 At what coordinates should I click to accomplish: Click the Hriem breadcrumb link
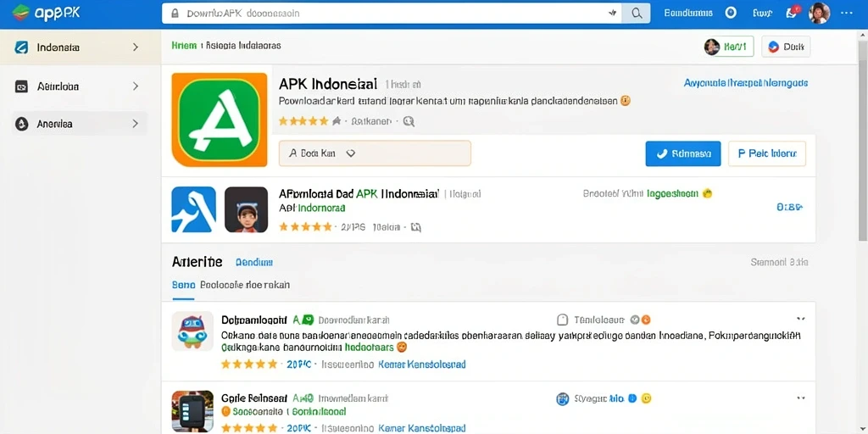(184, 46)
